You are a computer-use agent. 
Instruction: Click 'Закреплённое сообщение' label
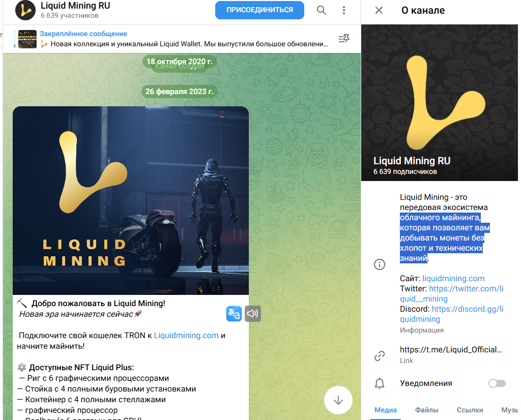[83, 34]
